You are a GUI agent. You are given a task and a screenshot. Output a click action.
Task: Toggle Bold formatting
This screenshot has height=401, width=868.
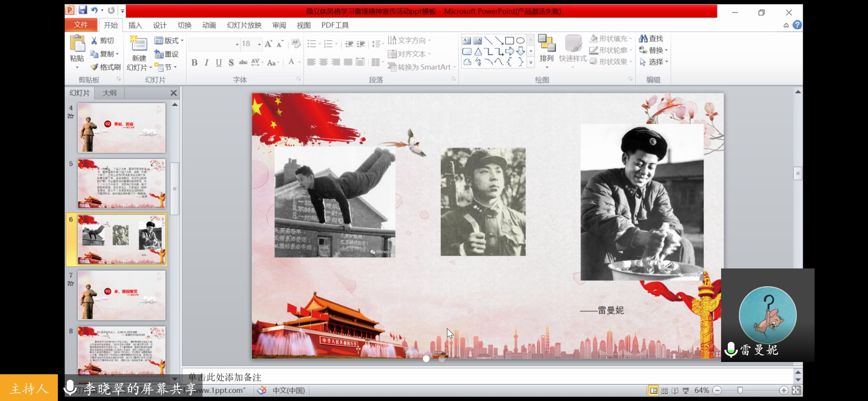coord(194,62)
